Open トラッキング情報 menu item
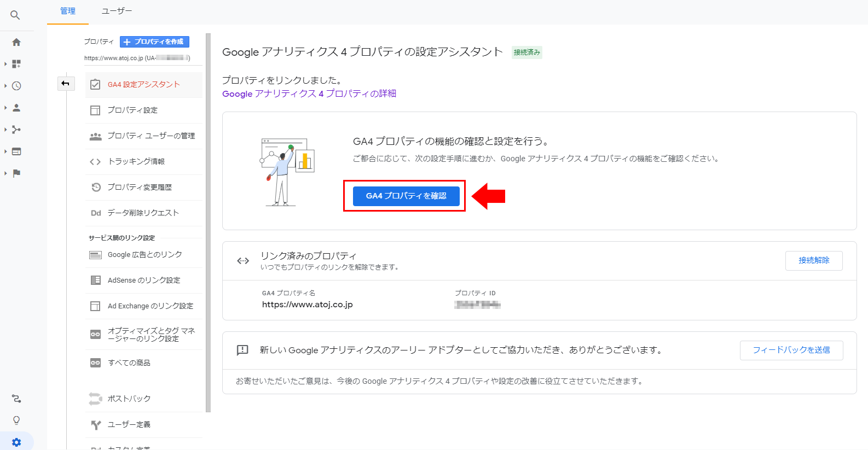The height and width of the screenshot is (450, 868). [x=144, y=162]
